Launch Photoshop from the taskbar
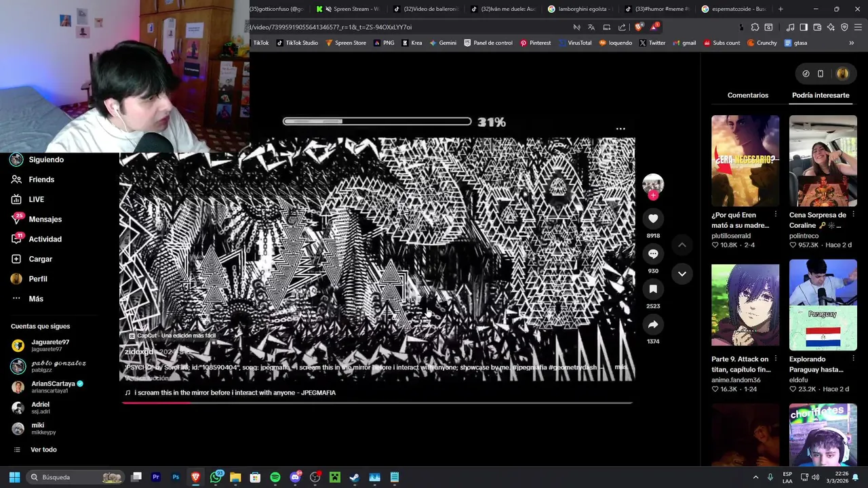 (x=176, y=477)
